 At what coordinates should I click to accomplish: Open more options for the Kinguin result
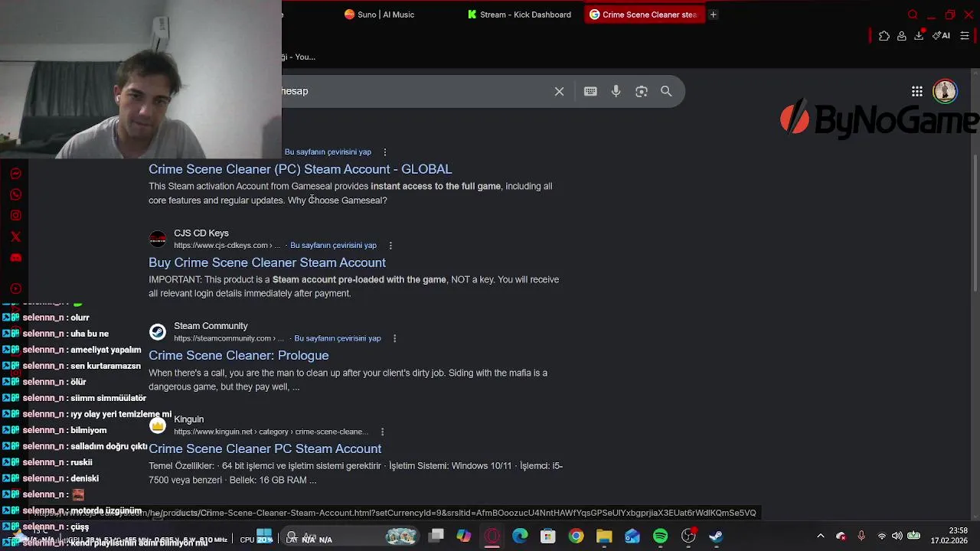(x=382, y=432)
